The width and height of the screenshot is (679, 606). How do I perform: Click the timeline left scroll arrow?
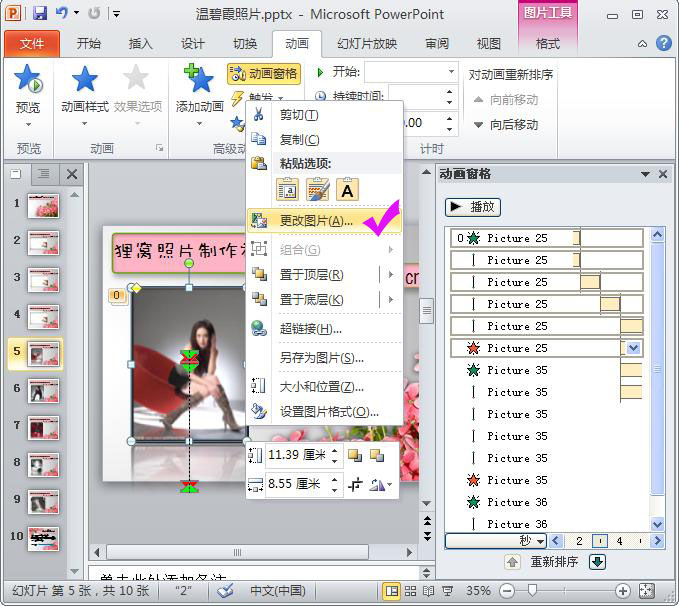coord(556,541)
